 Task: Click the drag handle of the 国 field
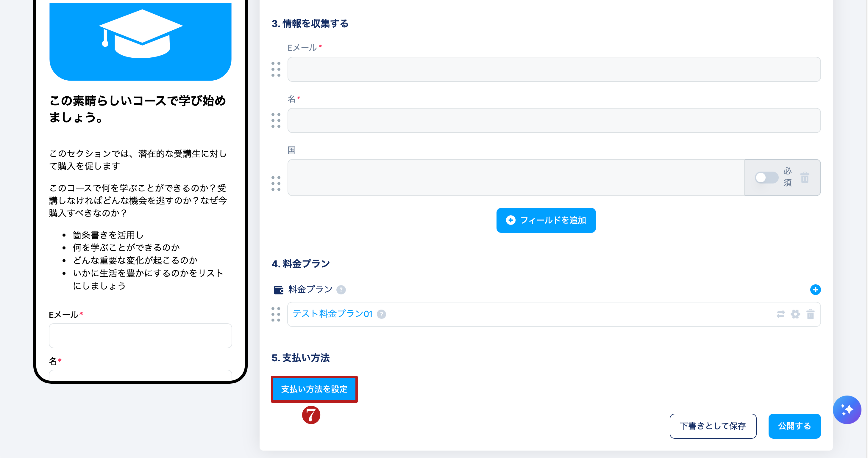click(276, 183)
